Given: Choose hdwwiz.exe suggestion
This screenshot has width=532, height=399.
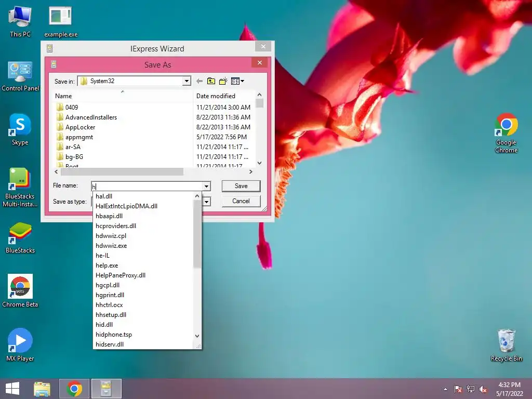Looking at the screenshot, I should pos(143,245).
